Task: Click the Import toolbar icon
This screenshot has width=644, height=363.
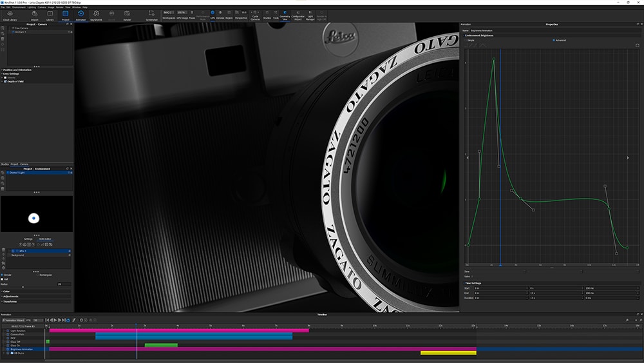Action: coord(35,15)
